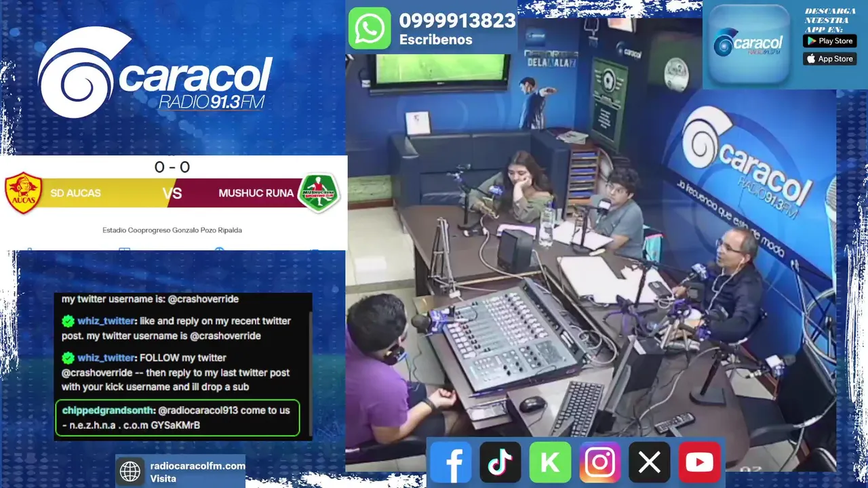Viewport: 868px width, 488px height.
Task: Click verified badge beside 'FOLLOW my twitter' message
Action: (x=68, y=358)
